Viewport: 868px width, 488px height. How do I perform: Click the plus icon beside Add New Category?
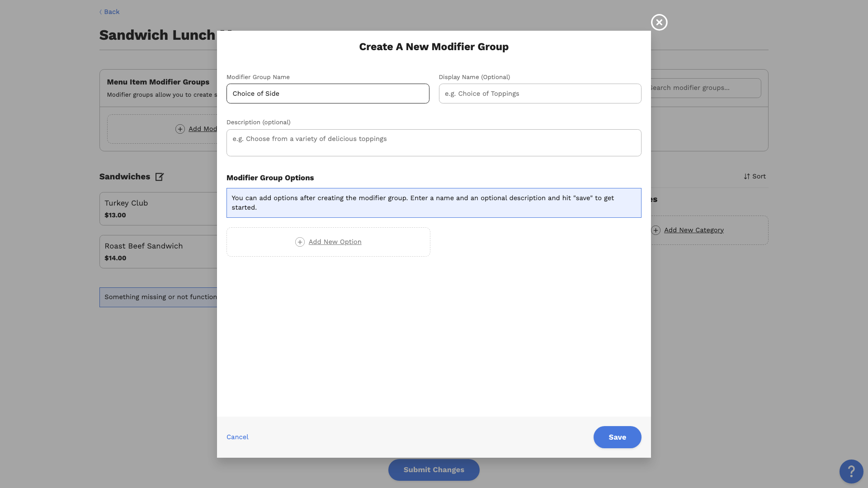[656, 230]
